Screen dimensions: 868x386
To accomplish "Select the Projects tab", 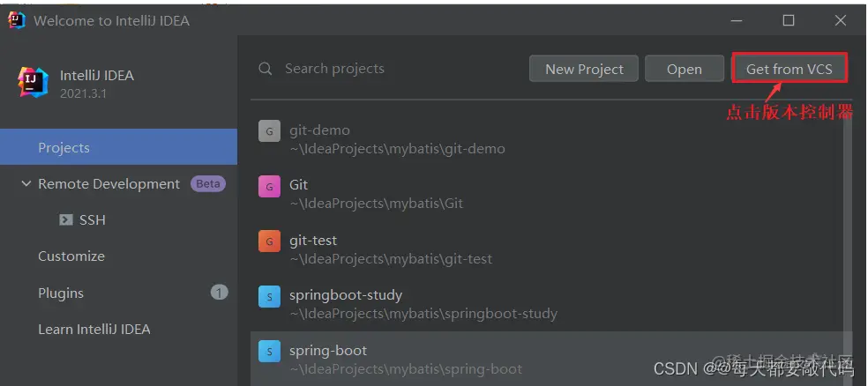I will (64, 147).
